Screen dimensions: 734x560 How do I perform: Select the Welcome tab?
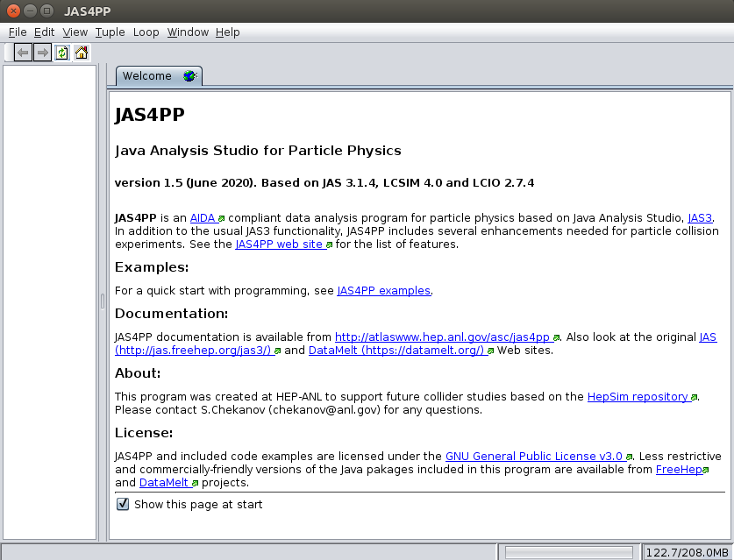(159, 75)
